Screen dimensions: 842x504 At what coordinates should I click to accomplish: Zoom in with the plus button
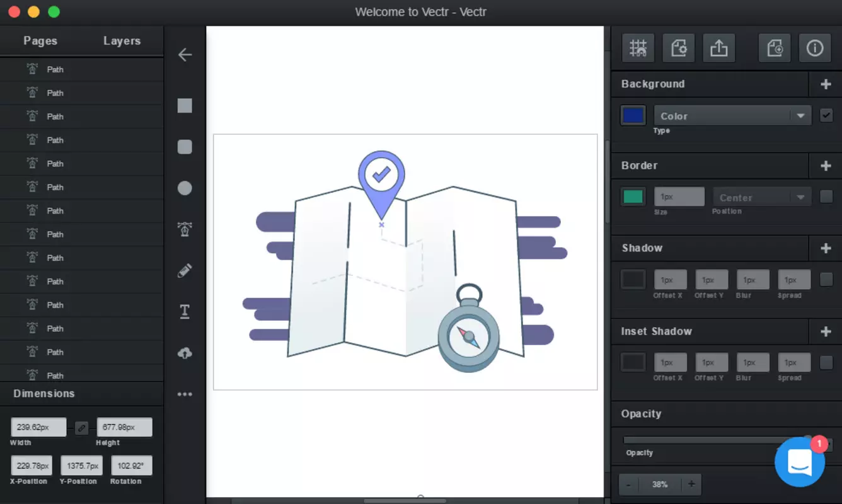pos(691,484)
